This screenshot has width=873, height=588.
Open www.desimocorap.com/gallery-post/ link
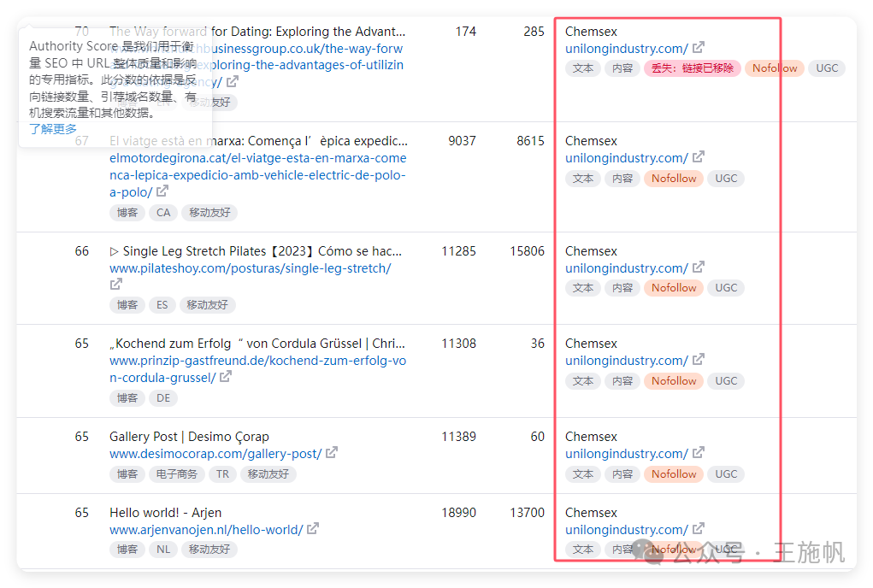tap(215, 454)
